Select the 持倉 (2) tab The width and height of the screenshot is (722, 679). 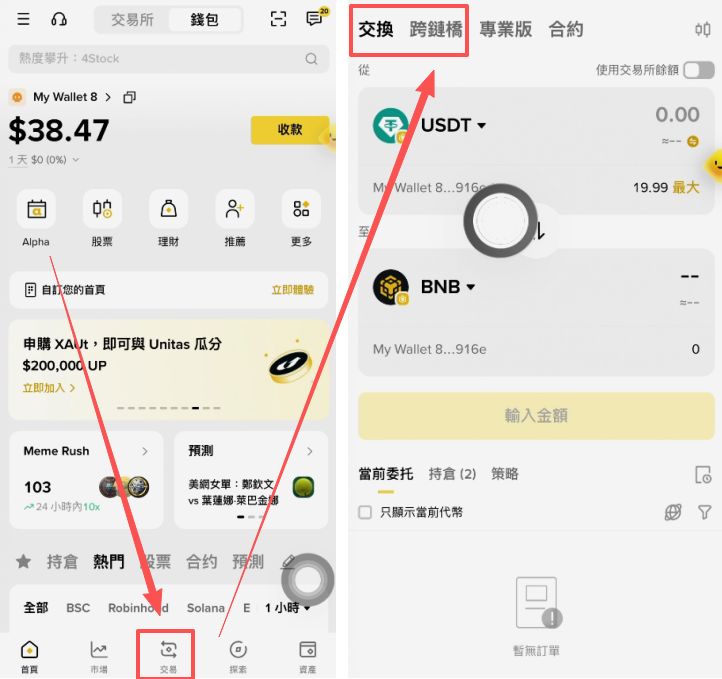click(452, 474)
